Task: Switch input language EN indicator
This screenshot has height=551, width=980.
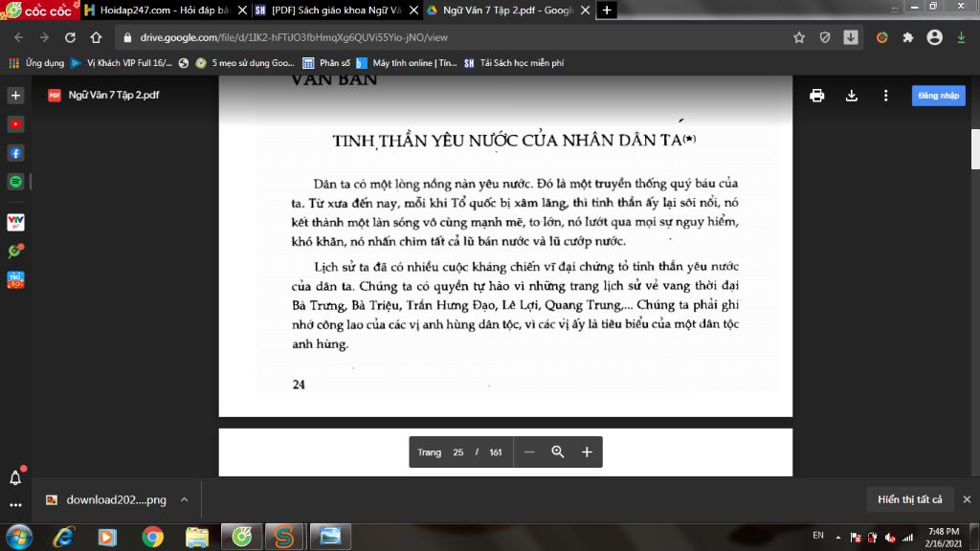Action: 818,536
